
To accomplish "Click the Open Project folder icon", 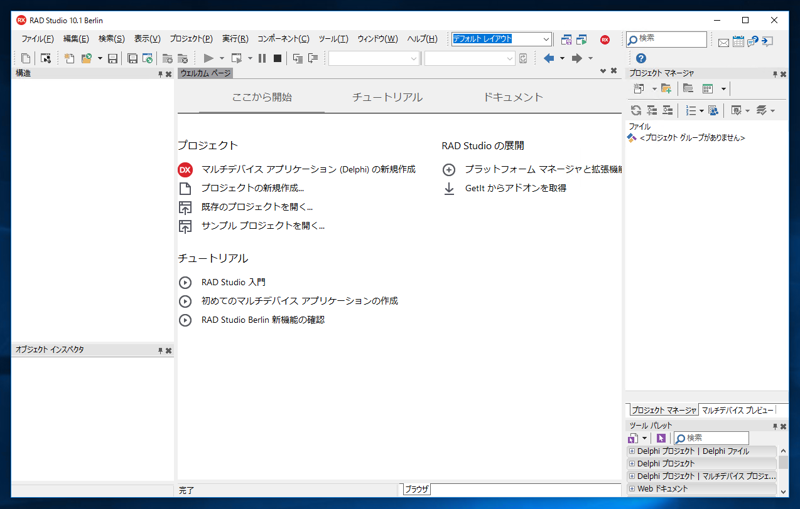I will (x=87, y=58).
